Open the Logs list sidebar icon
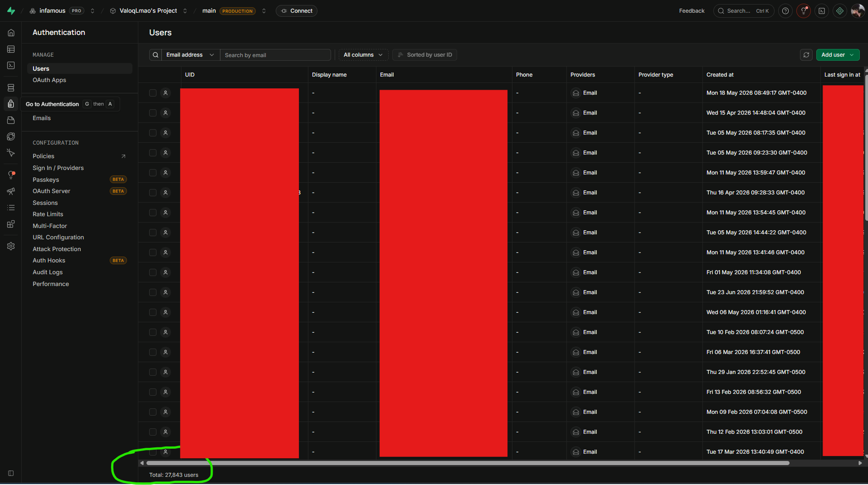The width and height of the screenshot is (868, 485). click(x=11, y=208)
